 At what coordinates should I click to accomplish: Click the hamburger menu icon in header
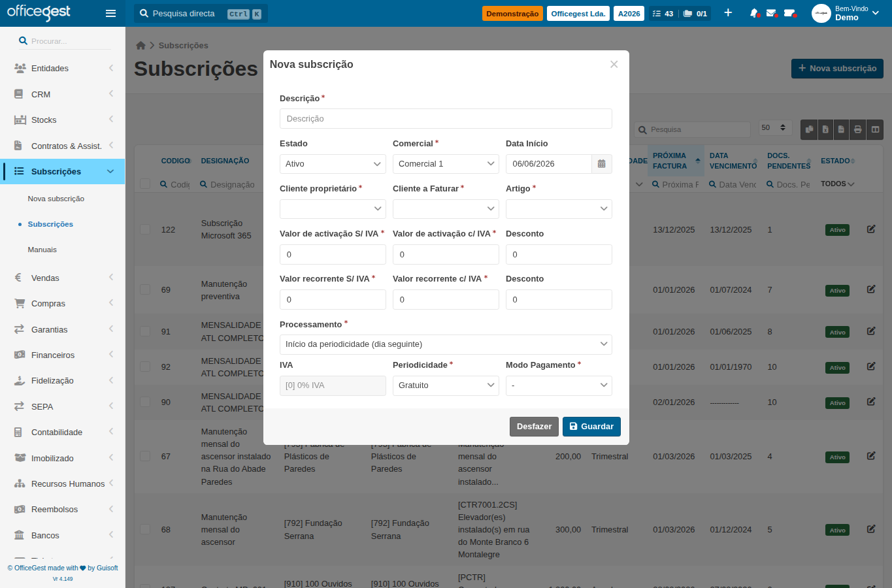point(110,13)
